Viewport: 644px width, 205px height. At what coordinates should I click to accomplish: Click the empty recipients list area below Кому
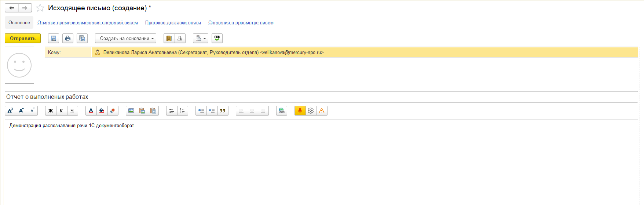click(x=341, y=68)
